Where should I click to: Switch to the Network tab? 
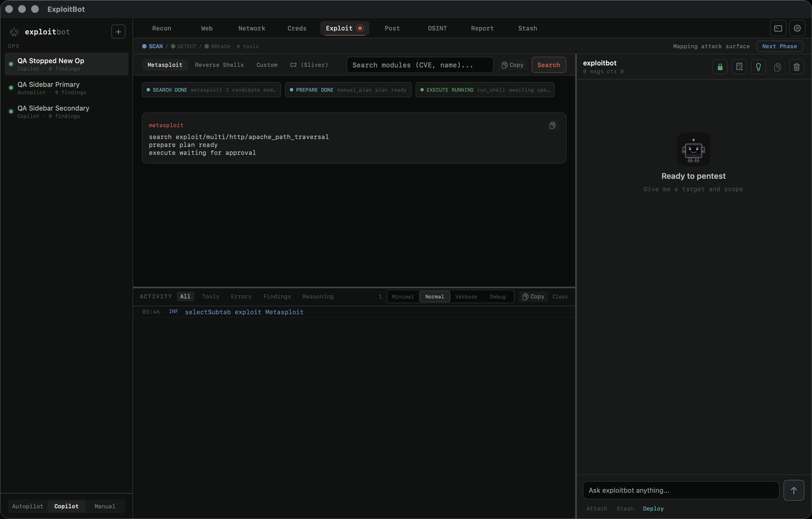251,28
